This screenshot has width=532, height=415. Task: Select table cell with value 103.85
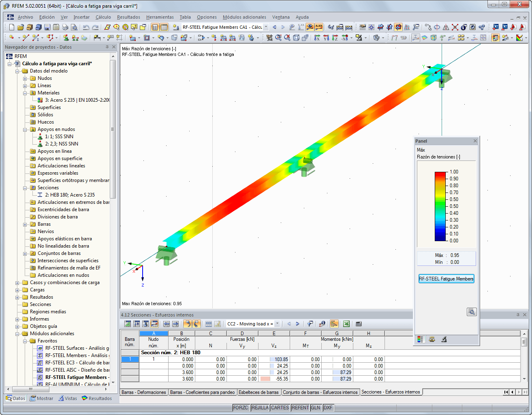click(274, 359)
